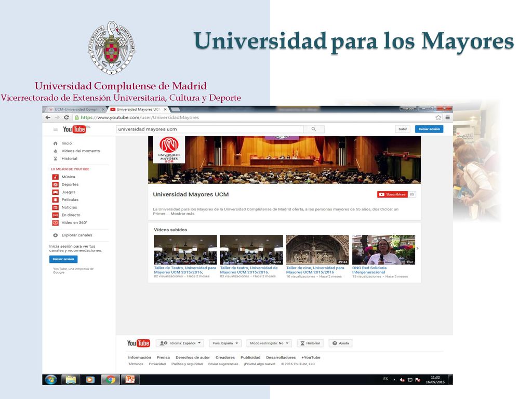
Task: Click ONG Red Solidaria Intergeneracional title
Action: (369, 270)
